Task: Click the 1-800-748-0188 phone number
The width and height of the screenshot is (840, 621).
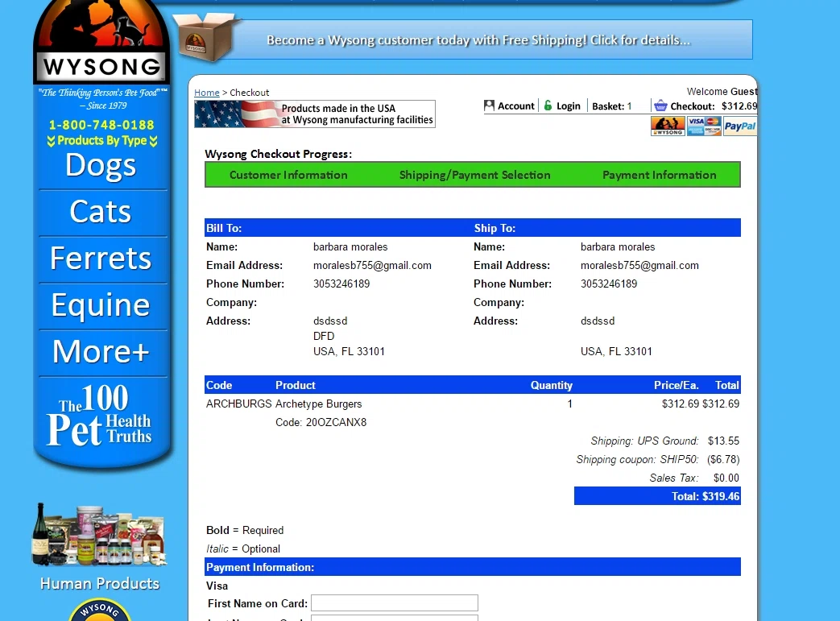Action: [x=101, y=125]
